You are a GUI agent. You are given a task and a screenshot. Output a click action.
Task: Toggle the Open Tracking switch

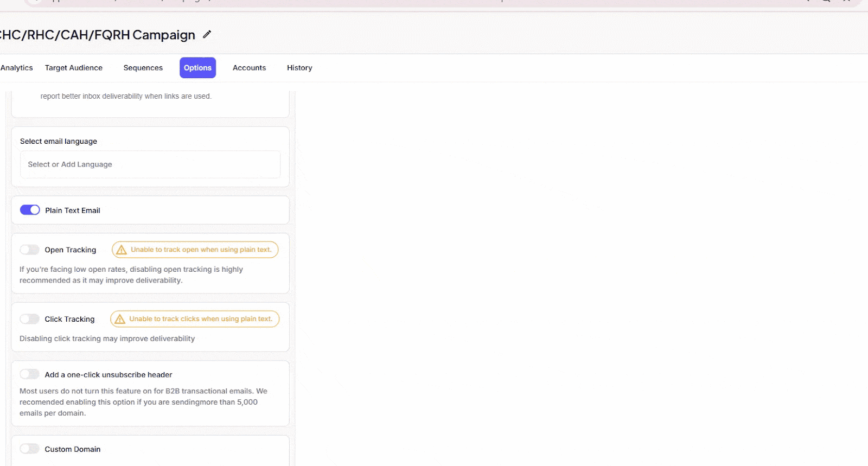click(x=30, y=250)
